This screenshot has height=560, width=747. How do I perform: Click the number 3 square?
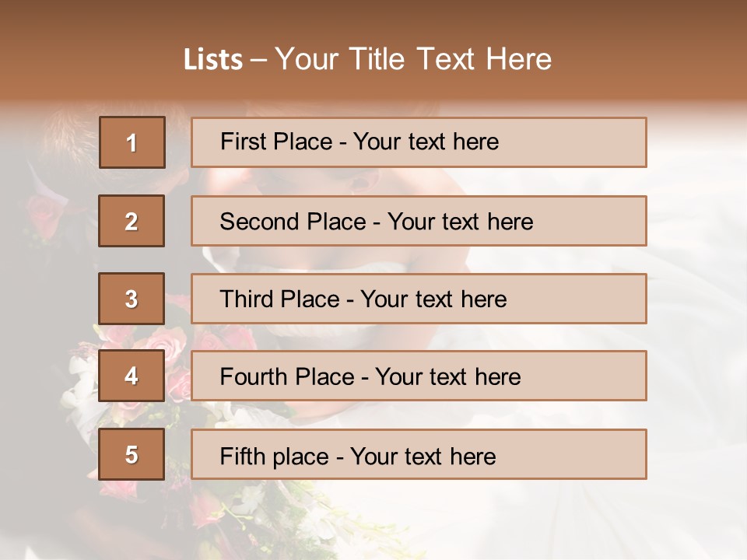coord(132,299)
